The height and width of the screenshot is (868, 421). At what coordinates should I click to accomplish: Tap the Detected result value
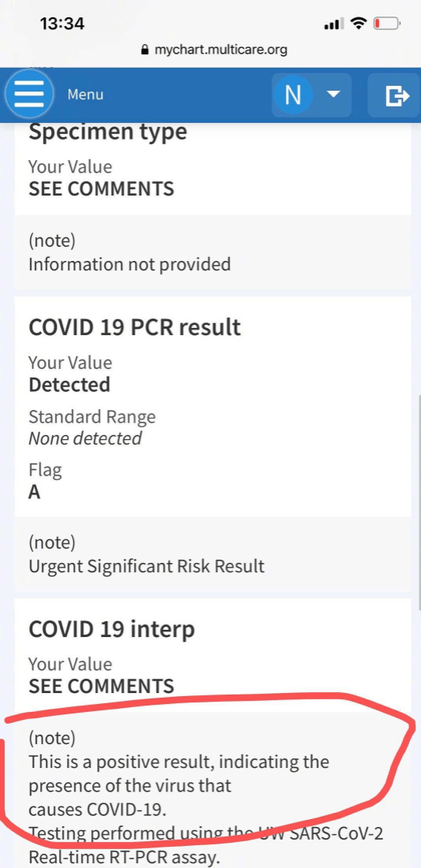click(x=69, y=385)
